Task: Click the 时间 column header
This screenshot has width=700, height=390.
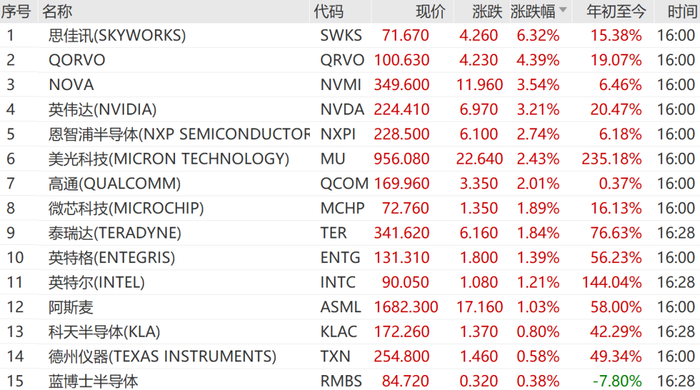Action: (682, 11)
